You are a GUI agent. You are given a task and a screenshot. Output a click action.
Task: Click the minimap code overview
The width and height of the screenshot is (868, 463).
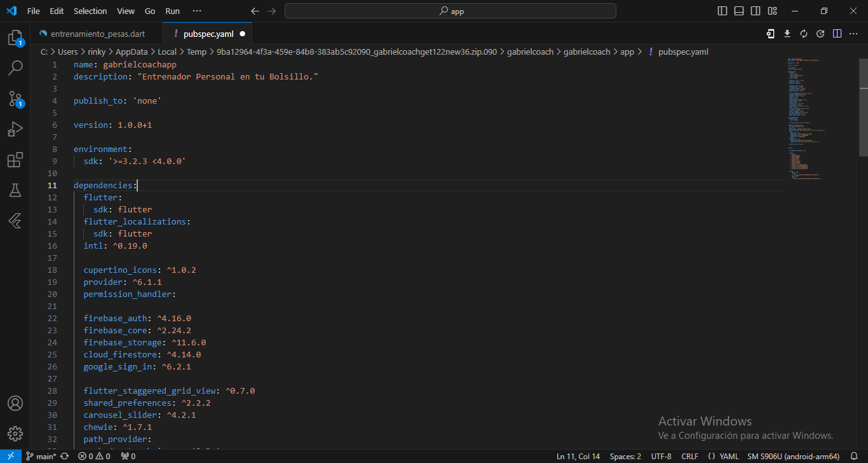point(820,119)
